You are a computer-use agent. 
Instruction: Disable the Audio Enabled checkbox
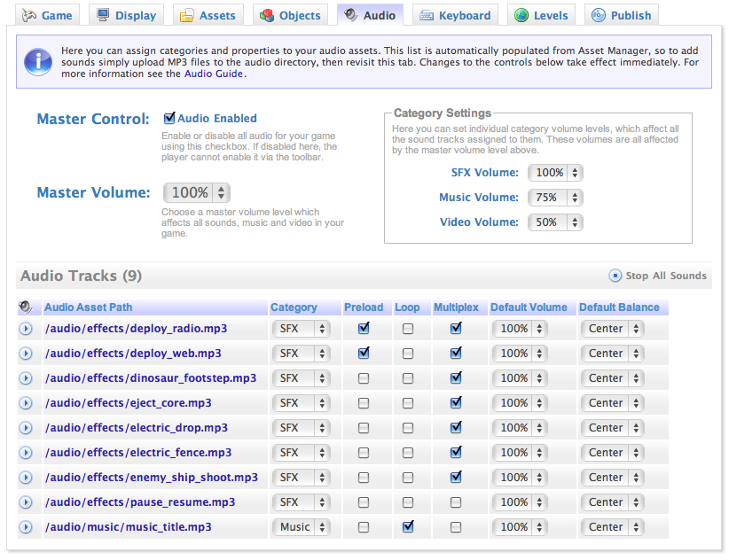pos(169,118)
